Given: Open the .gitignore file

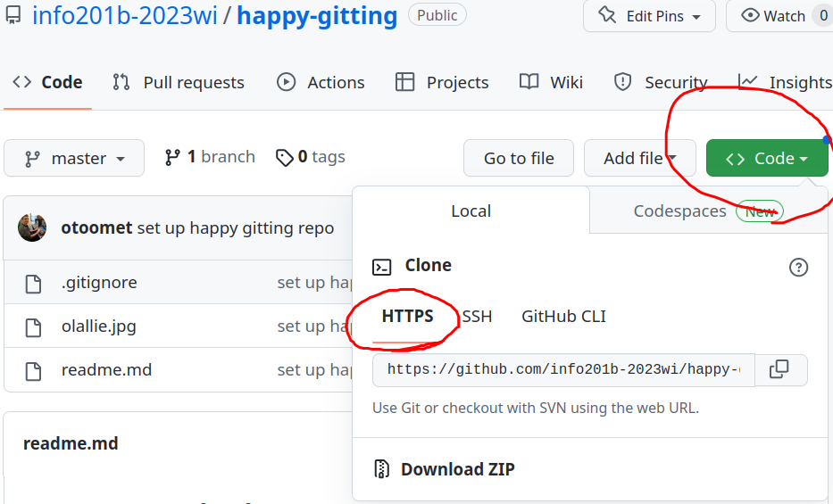Looking at the screenshot, I should pyautogui.click(x=99, y=282).
